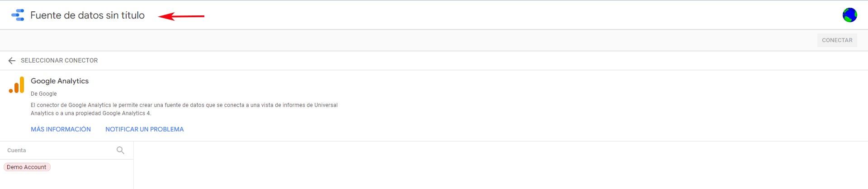
Task: Open the user account avatar
Action: pyautogui.click(x=849, y=15)
